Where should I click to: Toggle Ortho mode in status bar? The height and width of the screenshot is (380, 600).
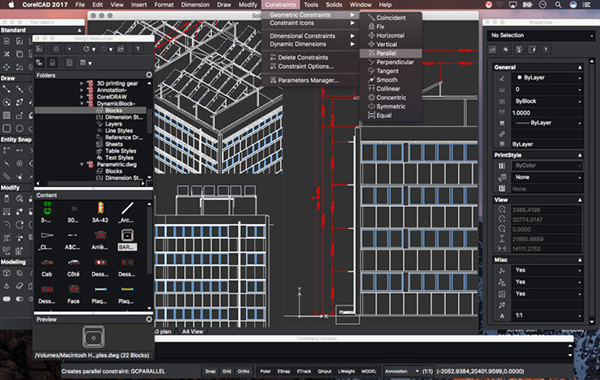coord(243,371)
